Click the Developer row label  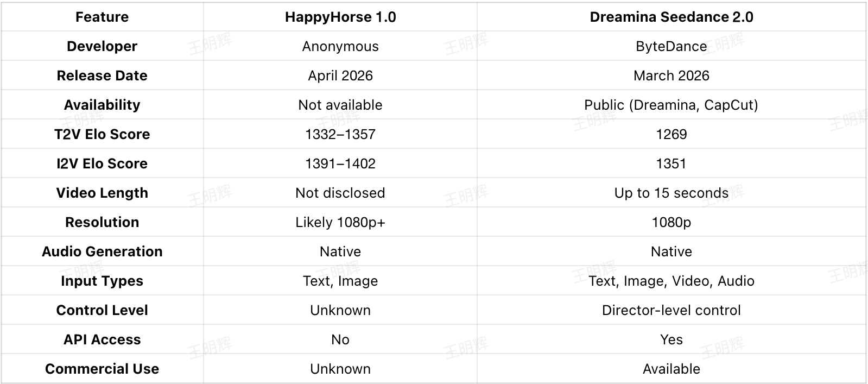pos(102,46)
